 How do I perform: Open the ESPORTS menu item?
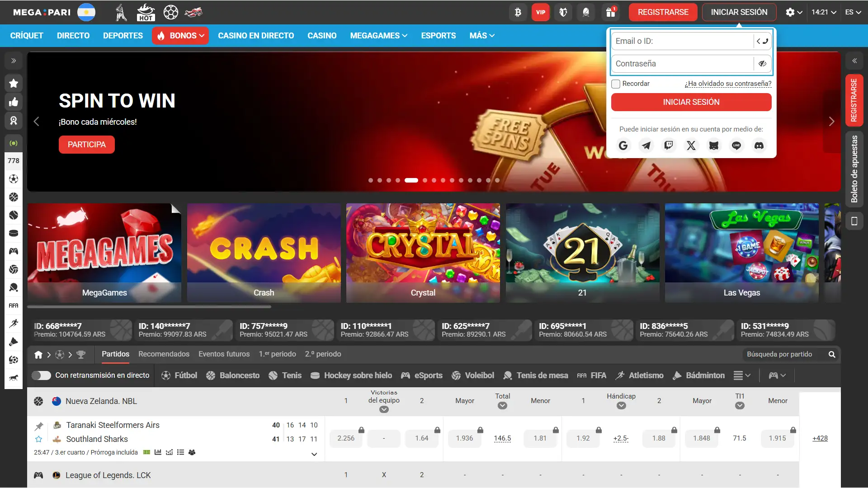(439, 36)
